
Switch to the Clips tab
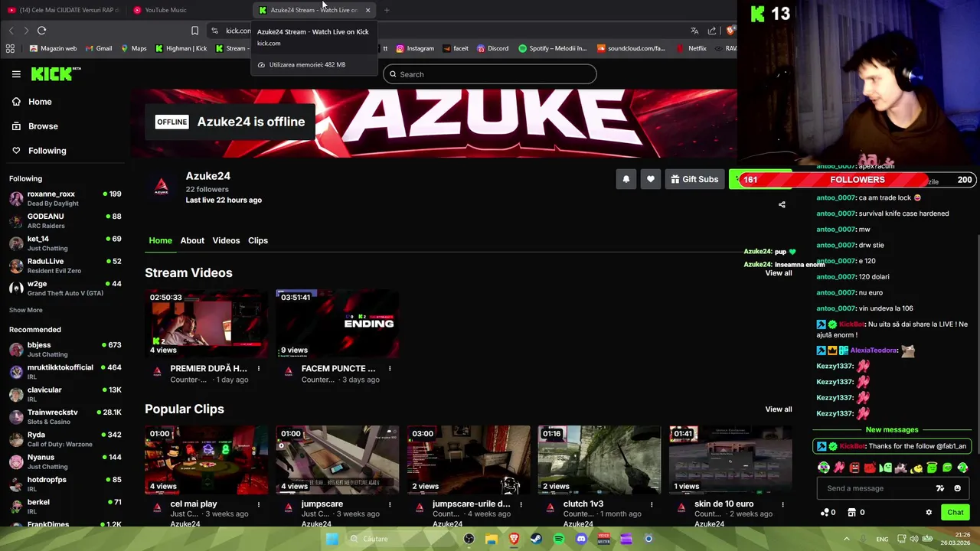(258, 240)
